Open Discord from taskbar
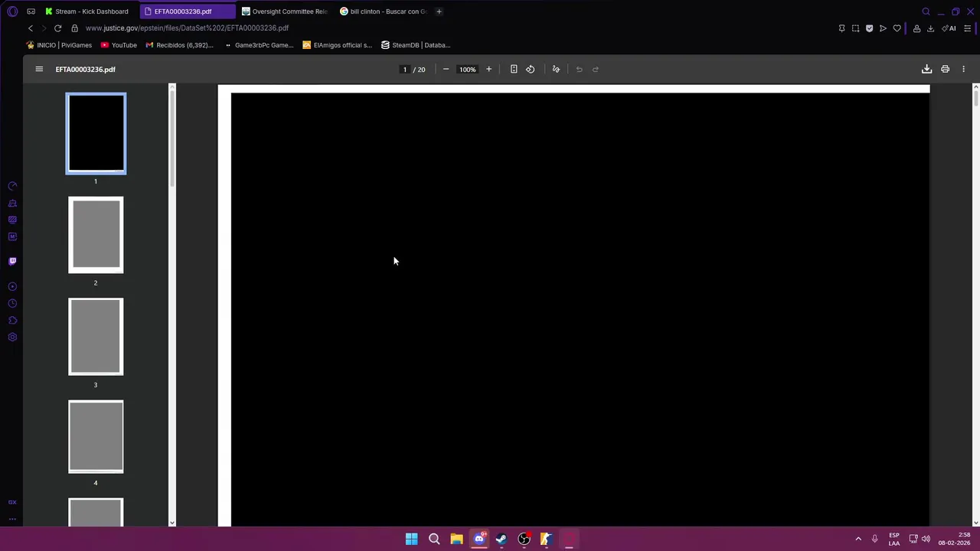This screenshot has height=551, width=980. tap(479, 539)
